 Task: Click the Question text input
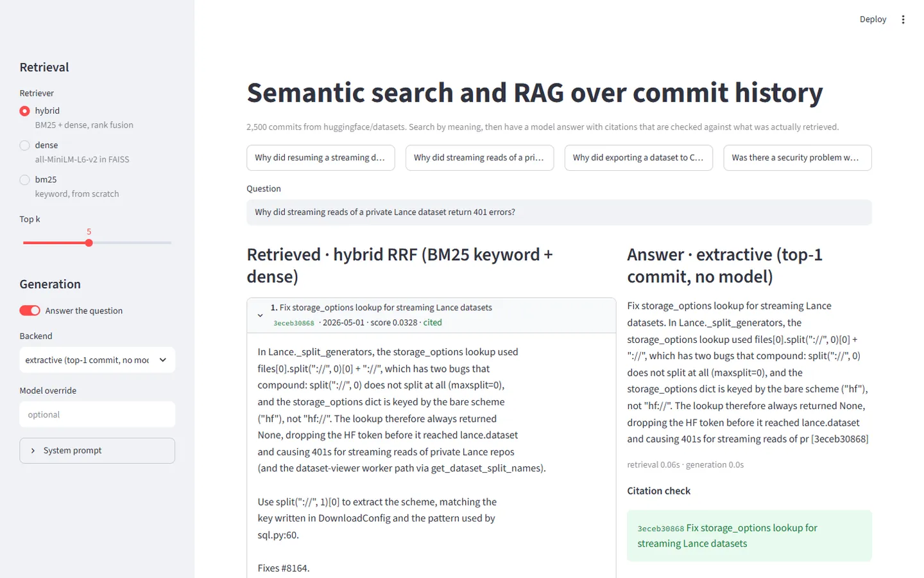[x=559, y=213]
